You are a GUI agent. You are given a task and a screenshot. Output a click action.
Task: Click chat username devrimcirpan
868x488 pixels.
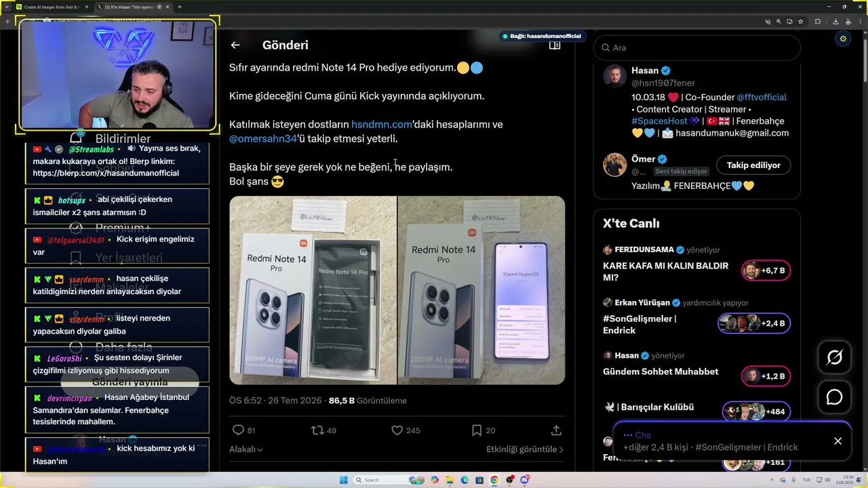[x=70, y=399]
